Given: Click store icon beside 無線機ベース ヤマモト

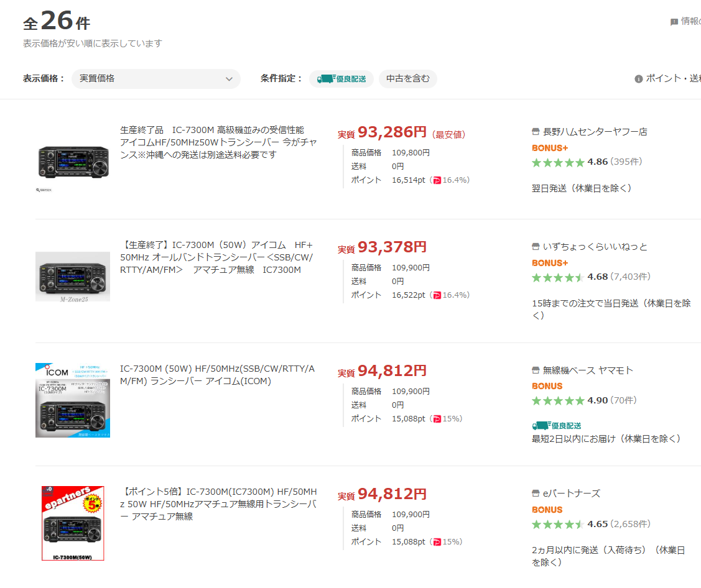Looking at the screenshot, I should click(536, 370).
